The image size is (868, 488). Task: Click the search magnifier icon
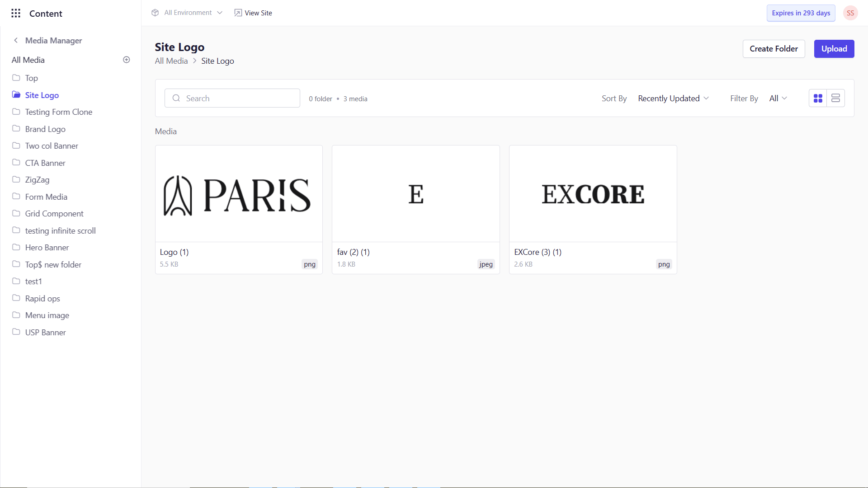(176, 98)
